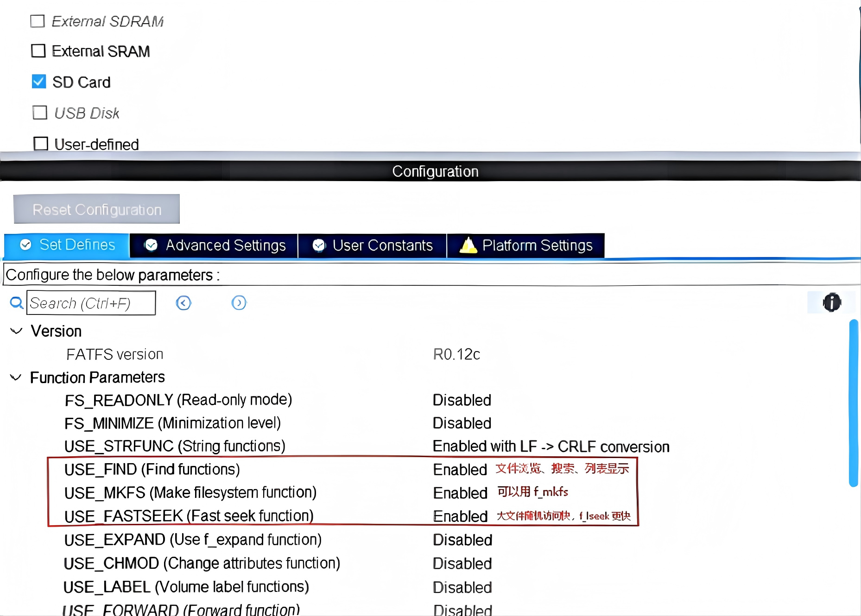Open USE_FIND Enabled value dropdown

pos(460,470)
